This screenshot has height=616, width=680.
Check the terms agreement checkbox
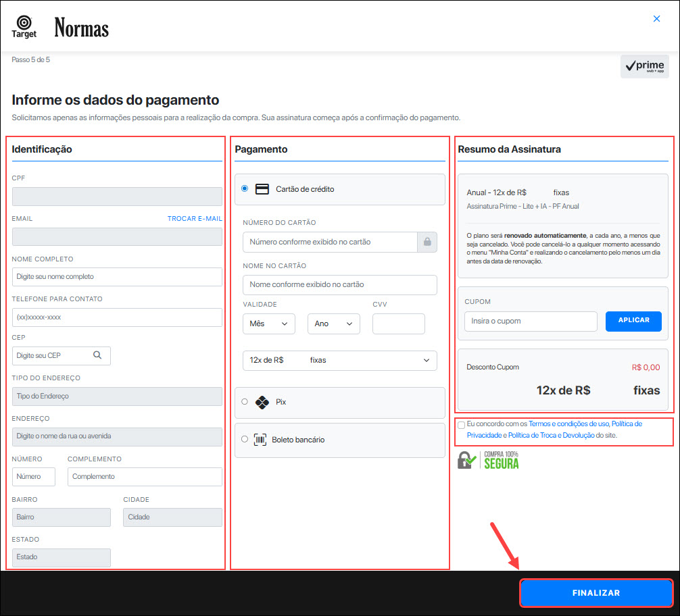click(x=461, y=425)
